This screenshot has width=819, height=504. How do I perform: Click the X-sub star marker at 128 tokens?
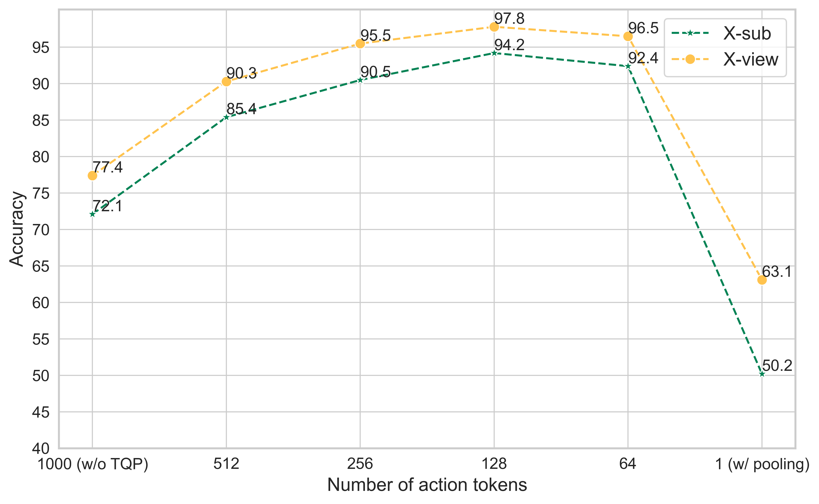tap(494, 53)
